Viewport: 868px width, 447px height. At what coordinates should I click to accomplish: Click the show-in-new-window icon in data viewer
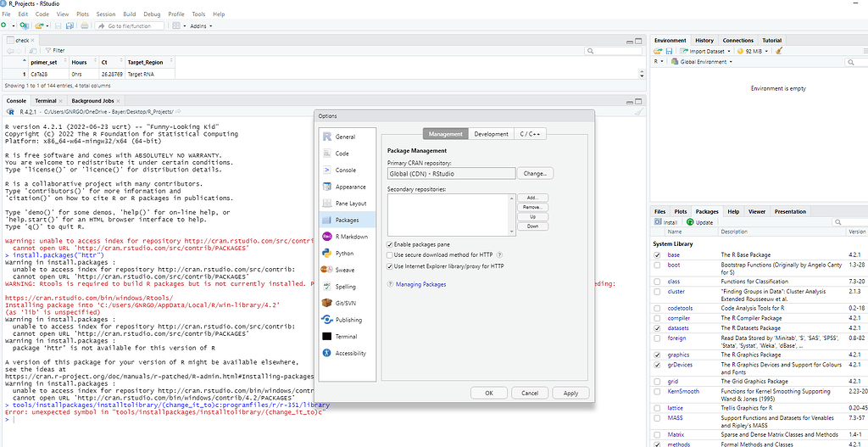[33, 50]
